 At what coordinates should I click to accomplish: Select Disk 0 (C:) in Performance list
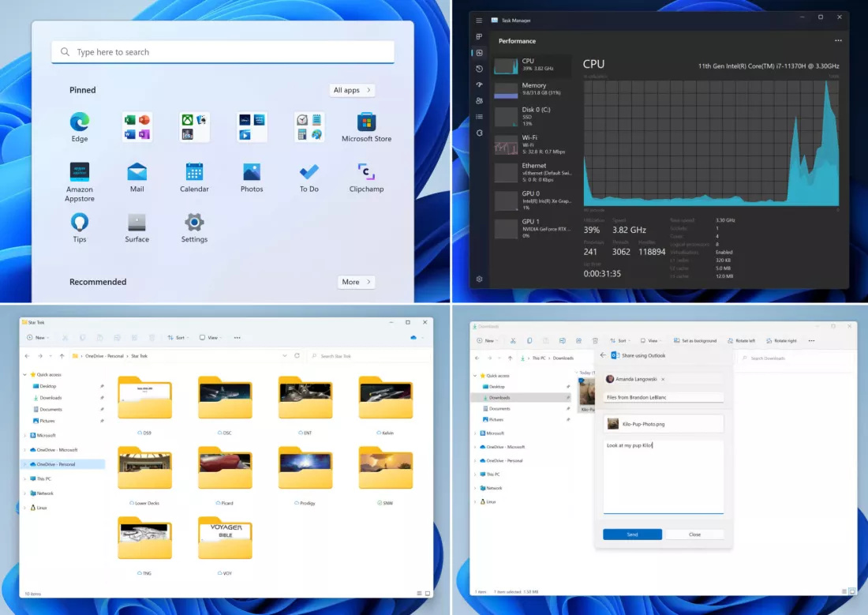pos(533,116)
